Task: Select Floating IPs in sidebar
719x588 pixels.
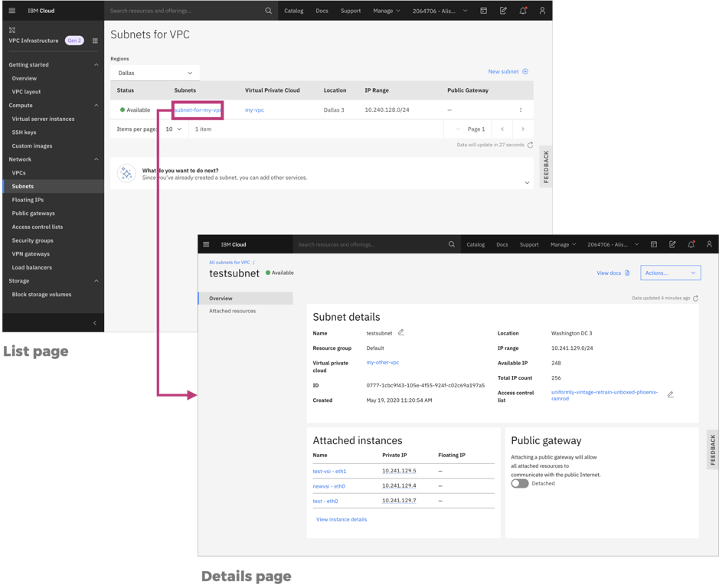Action: pos(28,200)
